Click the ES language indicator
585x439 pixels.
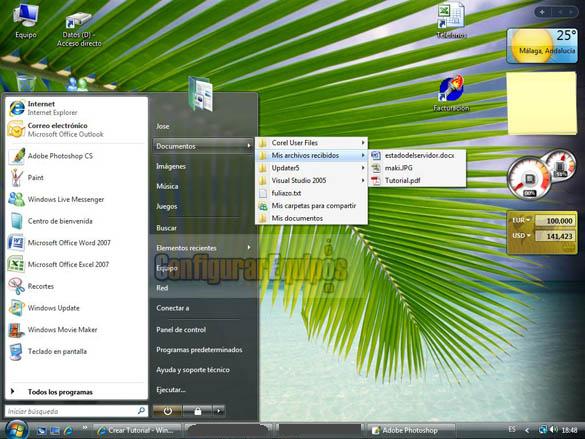coord(512,429)
